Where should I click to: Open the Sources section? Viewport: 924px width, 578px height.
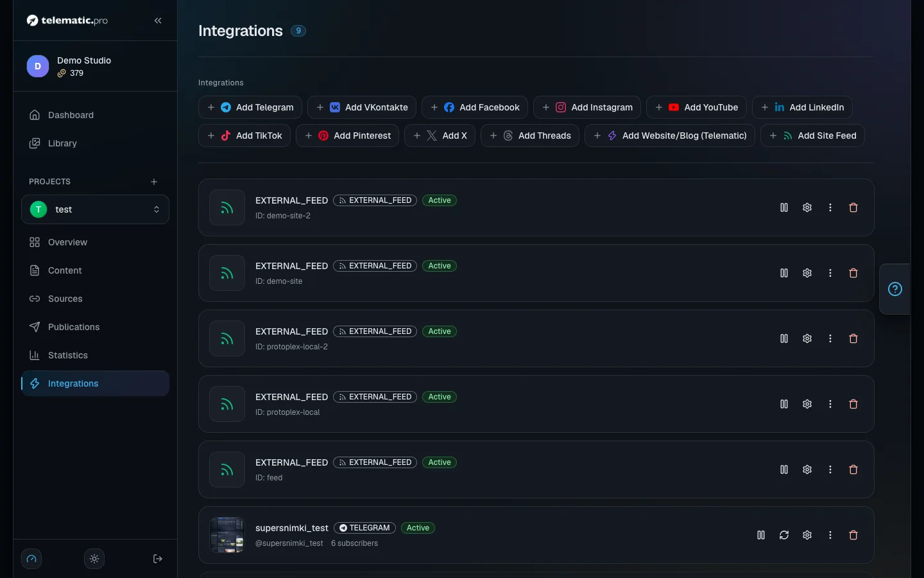pos(95,299)
